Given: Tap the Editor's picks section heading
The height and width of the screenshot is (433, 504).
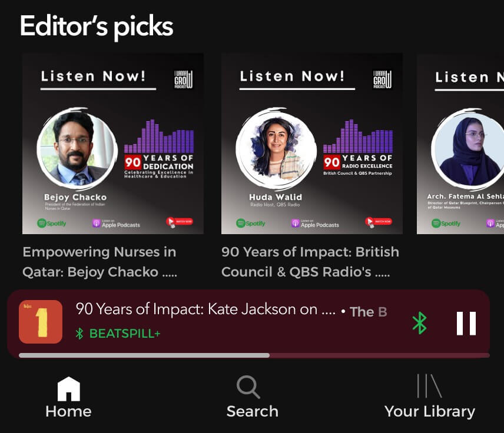Looking at the screenshot, I should [97, 26].
